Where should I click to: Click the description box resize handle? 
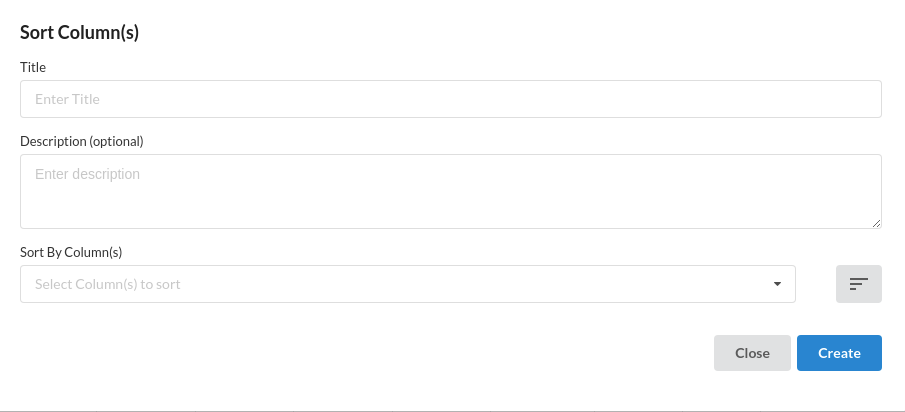877,223
